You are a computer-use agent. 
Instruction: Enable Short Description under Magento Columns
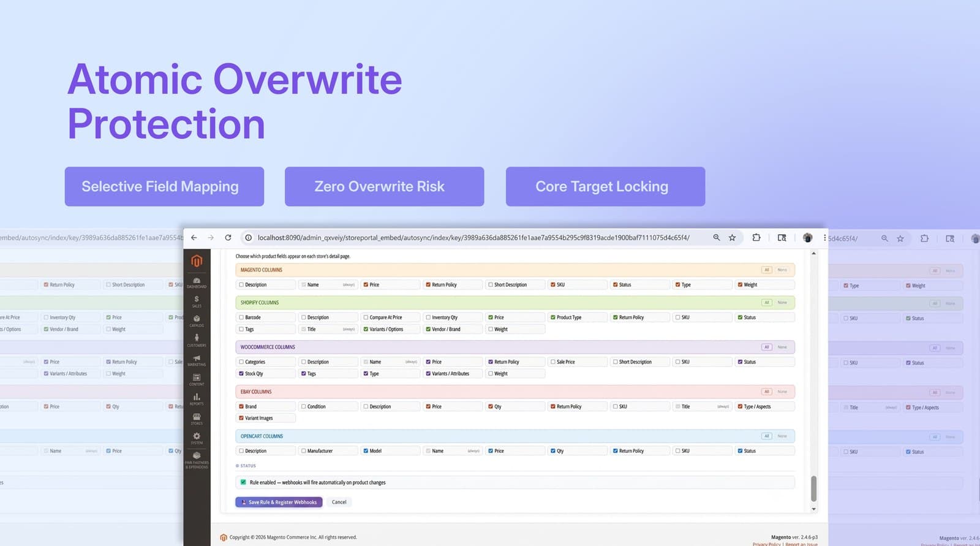[x=491, y=285]
